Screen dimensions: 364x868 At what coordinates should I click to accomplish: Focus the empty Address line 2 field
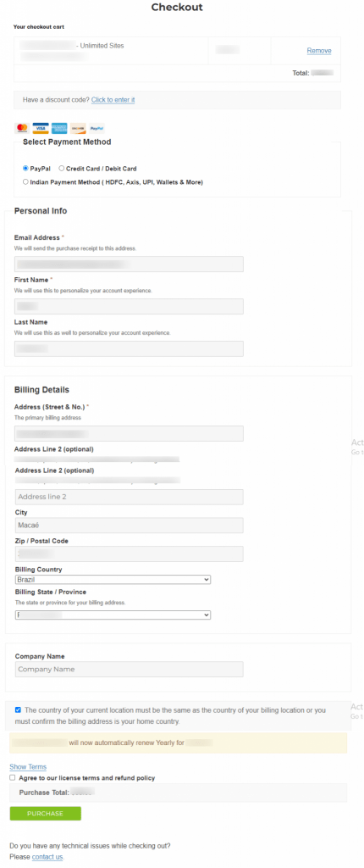pyautogui.click(x=129, y=497)
